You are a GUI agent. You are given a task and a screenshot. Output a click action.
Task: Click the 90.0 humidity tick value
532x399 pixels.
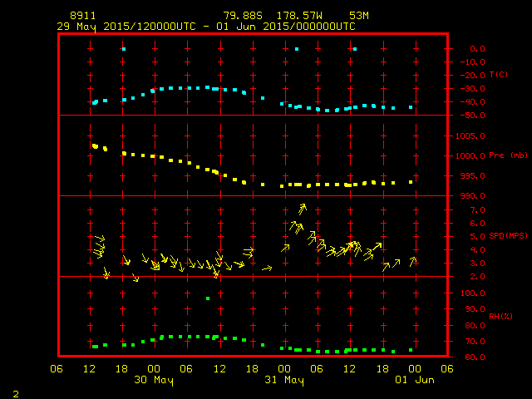click(x=475, y=309)
